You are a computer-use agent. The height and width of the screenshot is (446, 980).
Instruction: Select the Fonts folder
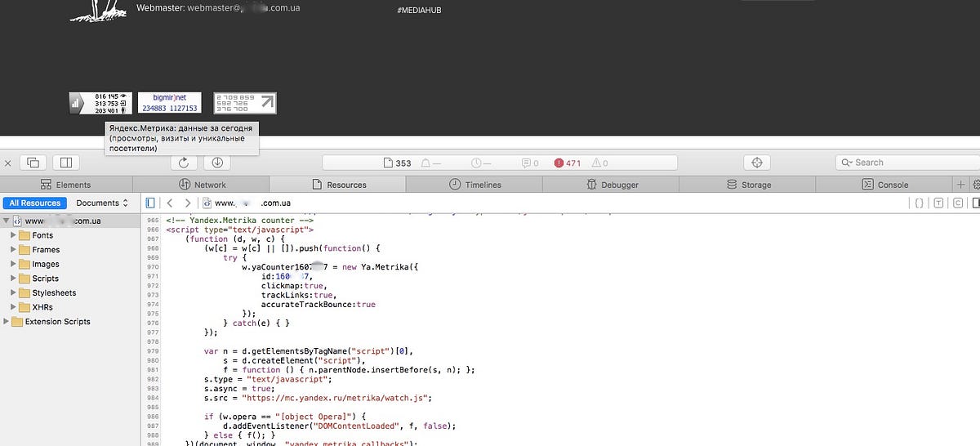[x=37, y=235]
